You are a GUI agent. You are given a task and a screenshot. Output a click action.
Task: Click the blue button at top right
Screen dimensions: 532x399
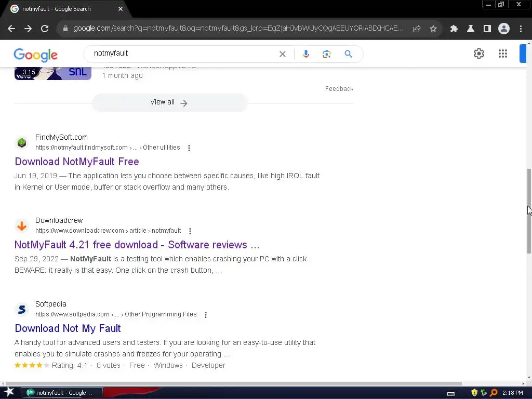click(523, 54)
